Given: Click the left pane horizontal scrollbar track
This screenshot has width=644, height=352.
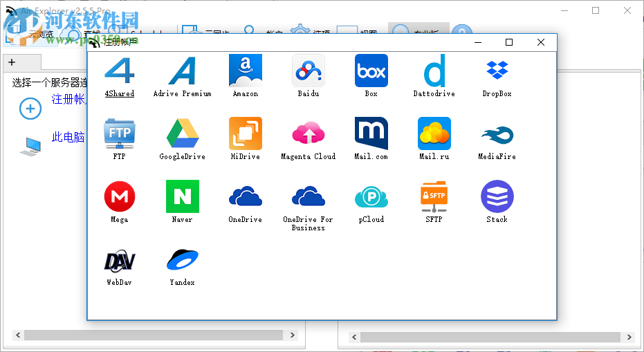Looking at the screenshot, I should pos(154,335).
